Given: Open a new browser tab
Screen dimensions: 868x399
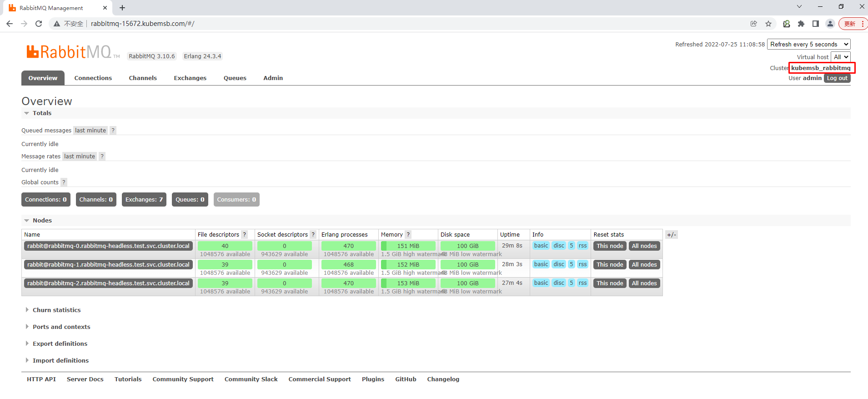Looking at the screenshot, I should pos(122,8).
